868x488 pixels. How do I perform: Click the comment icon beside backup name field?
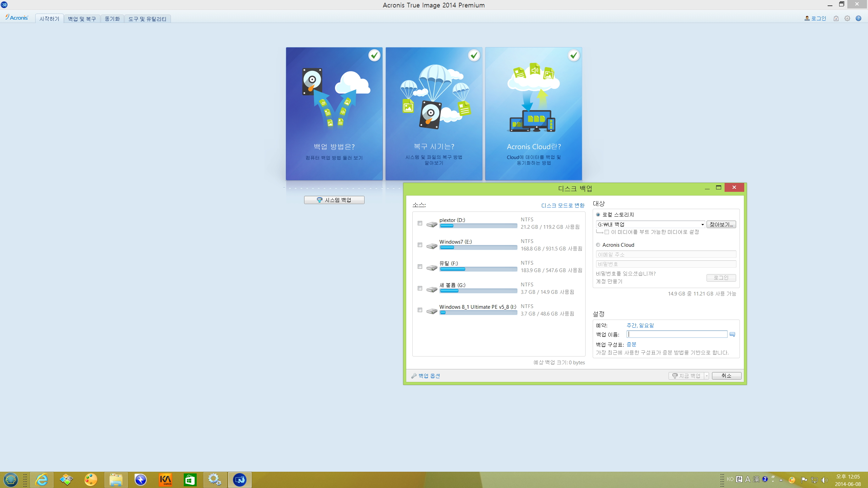click(732, 334)
